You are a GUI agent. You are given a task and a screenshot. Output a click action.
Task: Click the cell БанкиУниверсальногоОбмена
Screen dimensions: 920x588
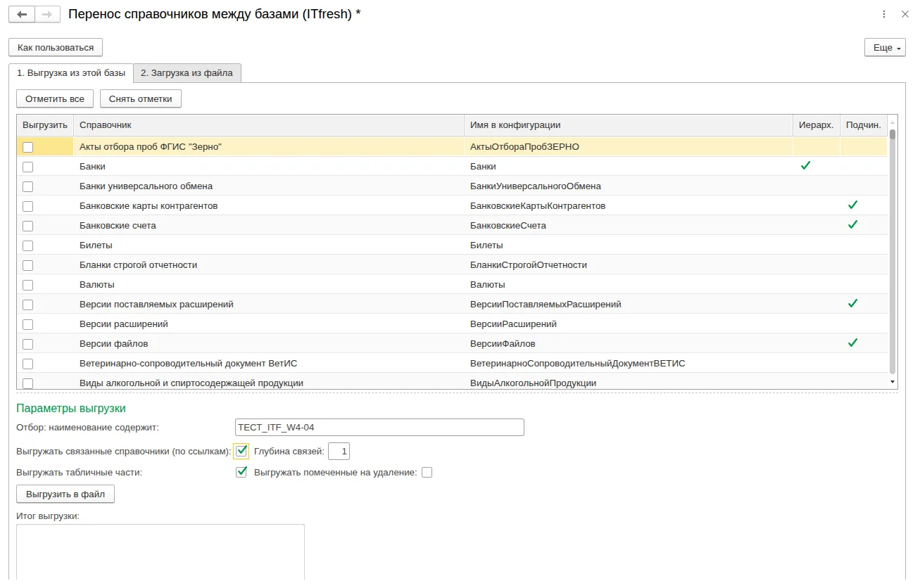629,186
